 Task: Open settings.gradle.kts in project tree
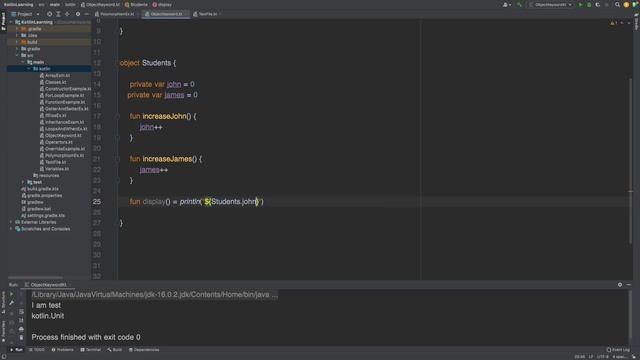(46, 216)
